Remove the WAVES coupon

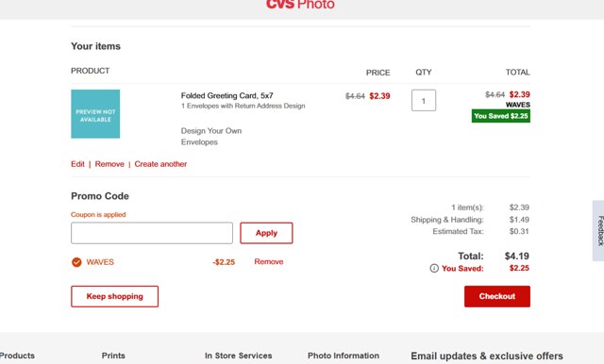pyautogui.click(x=268, y=261)
